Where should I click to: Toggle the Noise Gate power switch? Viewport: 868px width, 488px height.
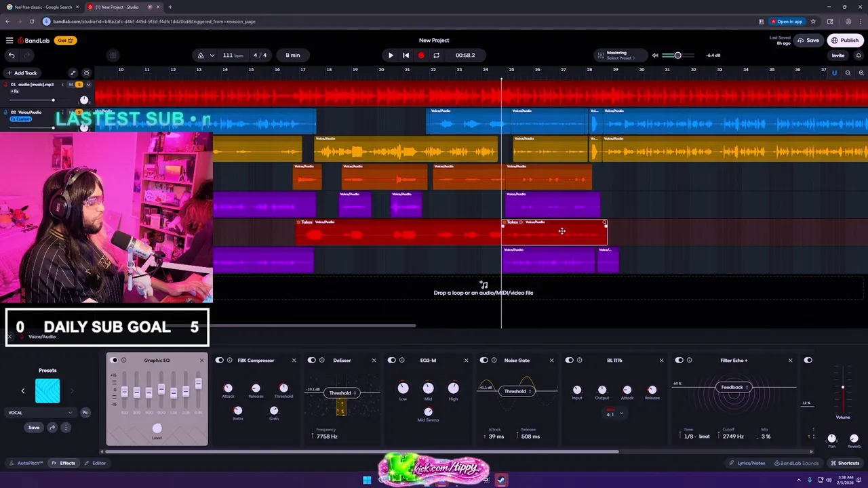point(484,361)
